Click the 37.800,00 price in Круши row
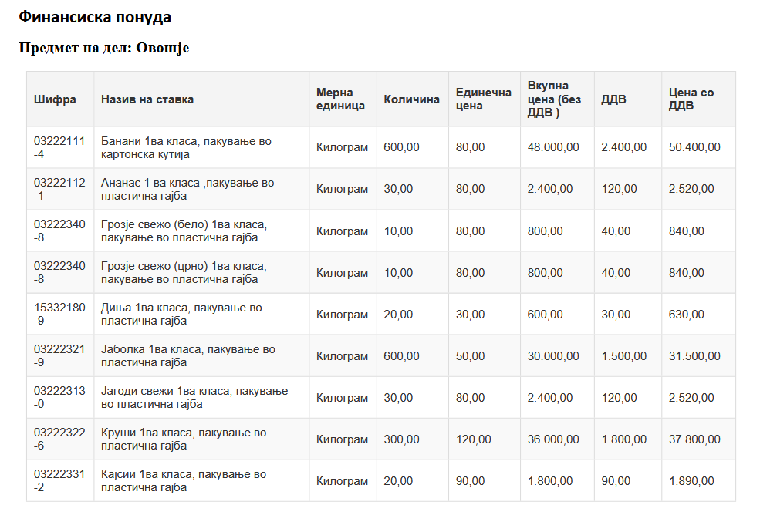This screenshot has height=532, width=760. 694,439
